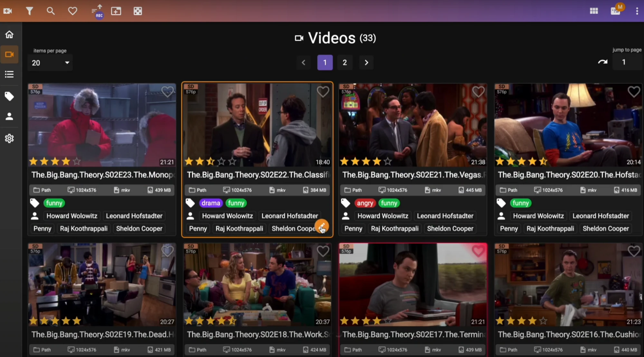Click the drama tag on S02E22 card
The image size is (644, 357).
pyautogui.click(x=211, y=203)
